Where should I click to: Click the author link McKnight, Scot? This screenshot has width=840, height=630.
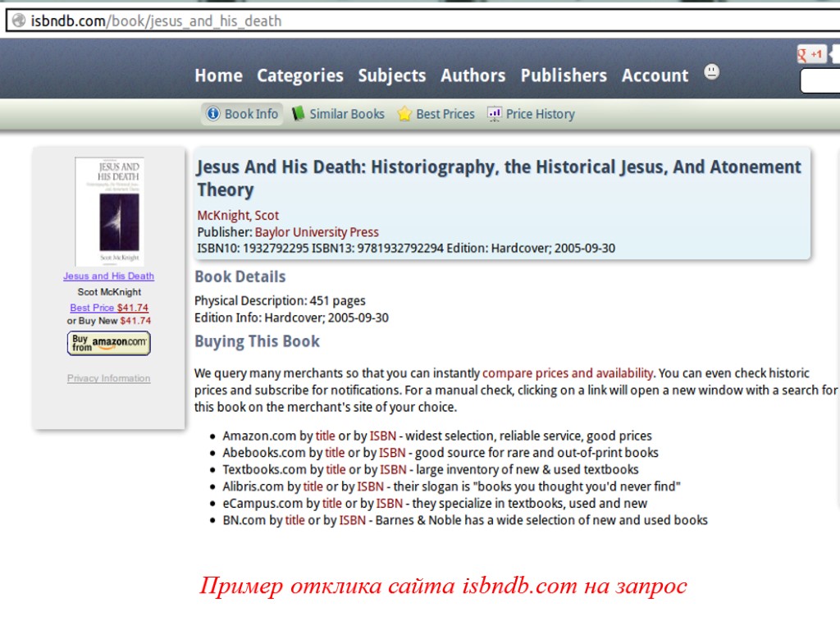pyautogui.click(x=238, y=216)
